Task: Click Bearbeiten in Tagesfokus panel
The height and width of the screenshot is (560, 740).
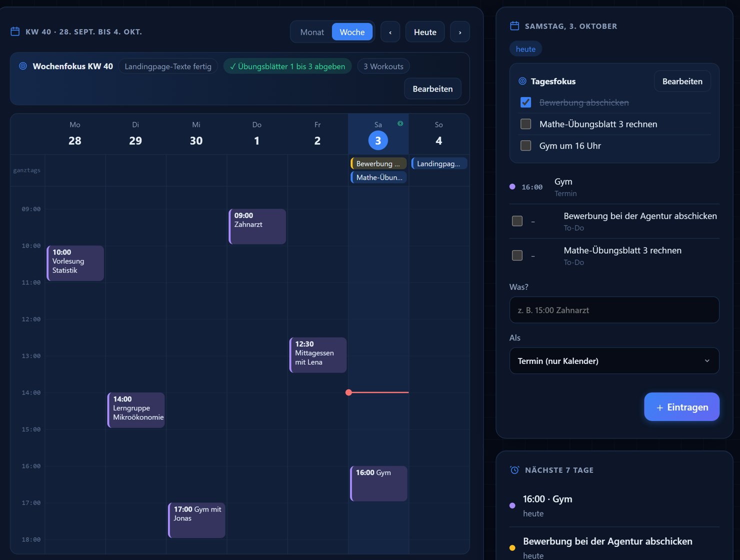Action: click(x=682, y=81)
